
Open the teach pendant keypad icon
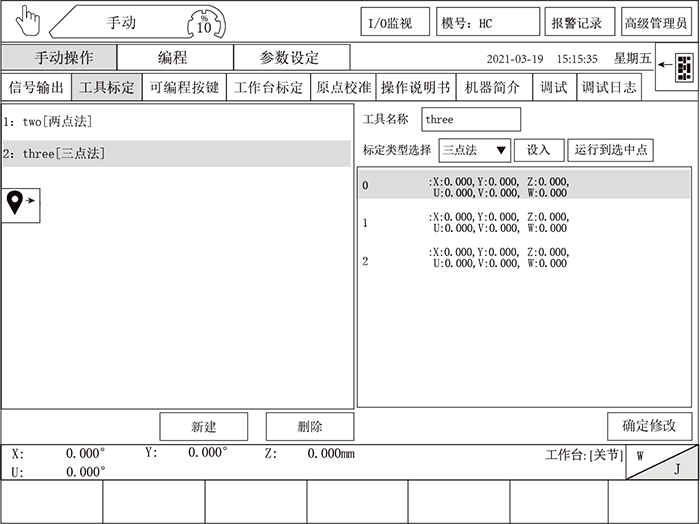click(683, 68)
